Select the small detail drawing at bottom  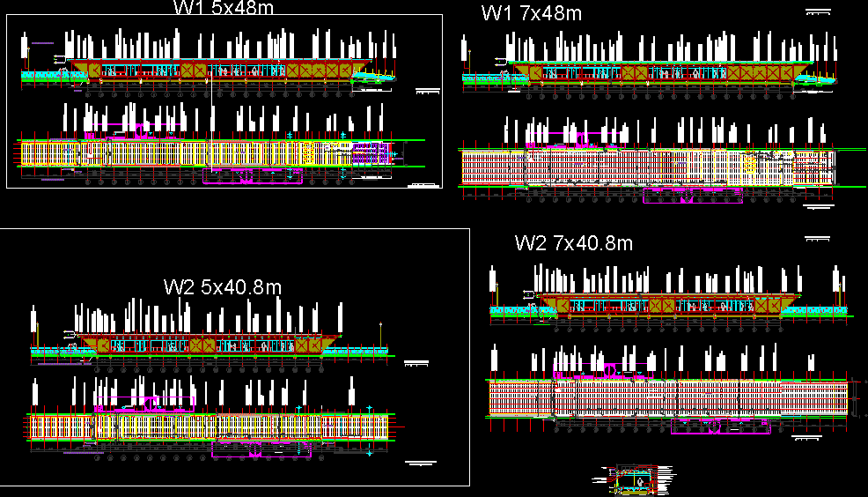(634, 478)
